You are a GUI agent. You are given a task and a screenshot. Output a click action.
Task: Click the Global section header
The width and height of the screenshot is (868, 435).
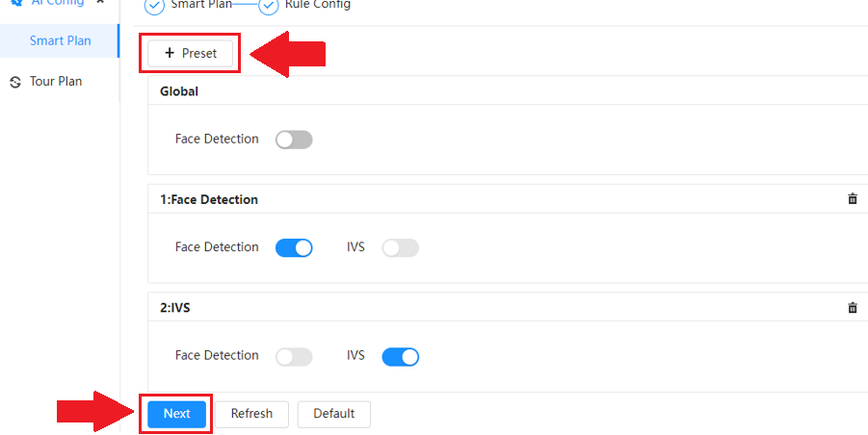pyautogui.click(x=179, y=91)
